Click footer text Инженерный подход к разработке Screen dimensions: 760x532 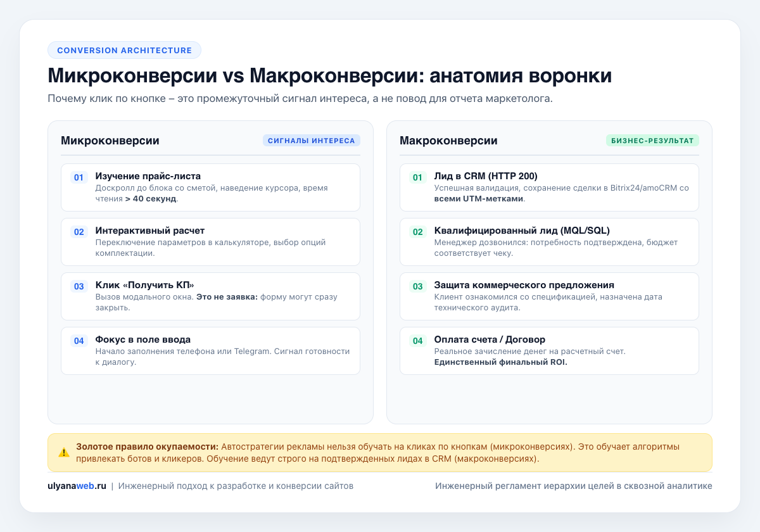click(x=236, y=486)
